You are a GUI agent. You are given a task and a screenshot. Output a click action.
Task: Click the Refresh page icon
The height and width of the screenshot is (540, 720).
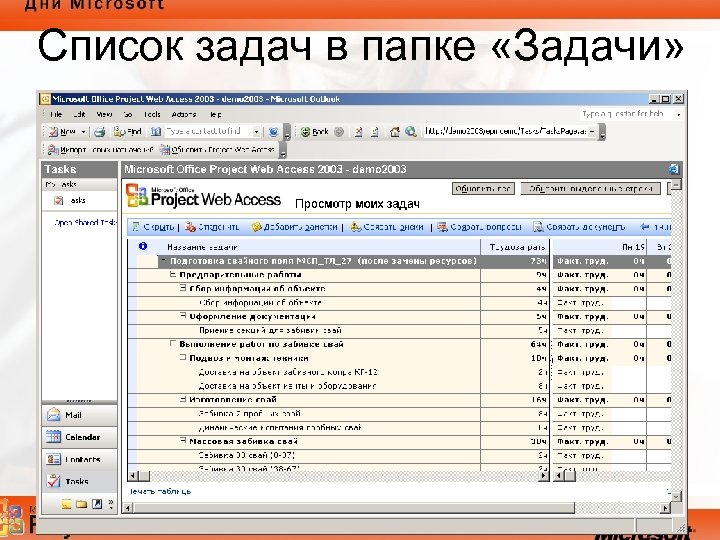[x=375, y=132]
